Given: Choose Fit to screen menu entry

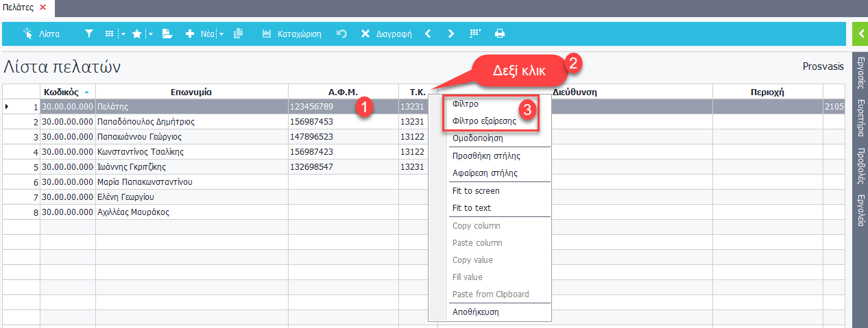Looking at the screenshot, I should (x=476, y=191).
